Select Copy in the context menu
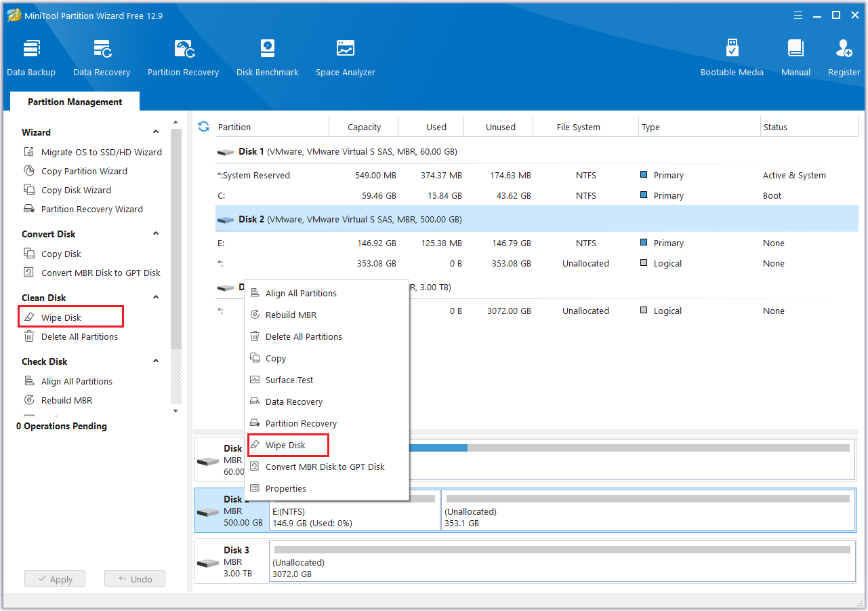Screen dimensions: 868x611 coord(327,359)
